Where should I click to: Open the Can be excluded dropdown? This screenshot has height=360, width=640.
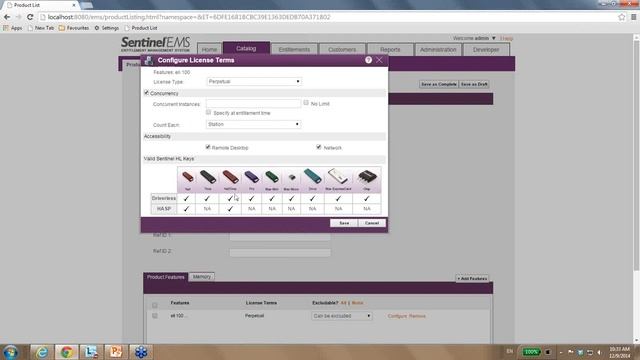[342, 316]
